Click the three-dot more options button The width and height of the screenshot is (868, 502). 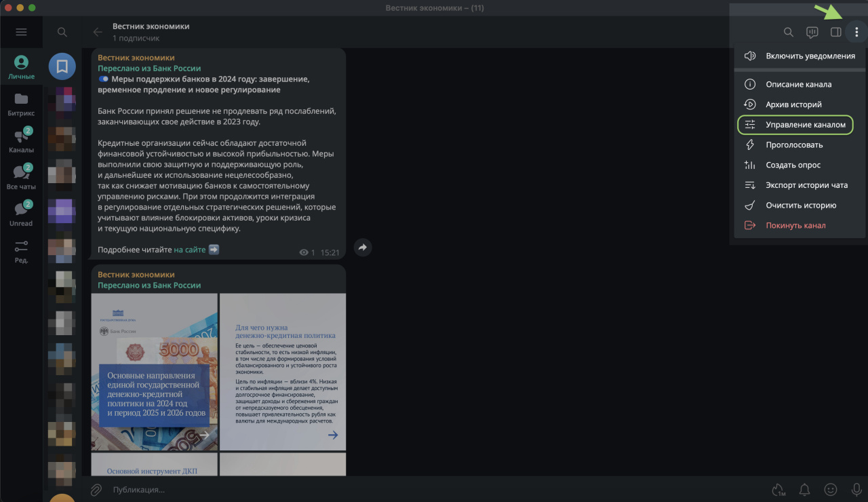[x=856, y=32]
